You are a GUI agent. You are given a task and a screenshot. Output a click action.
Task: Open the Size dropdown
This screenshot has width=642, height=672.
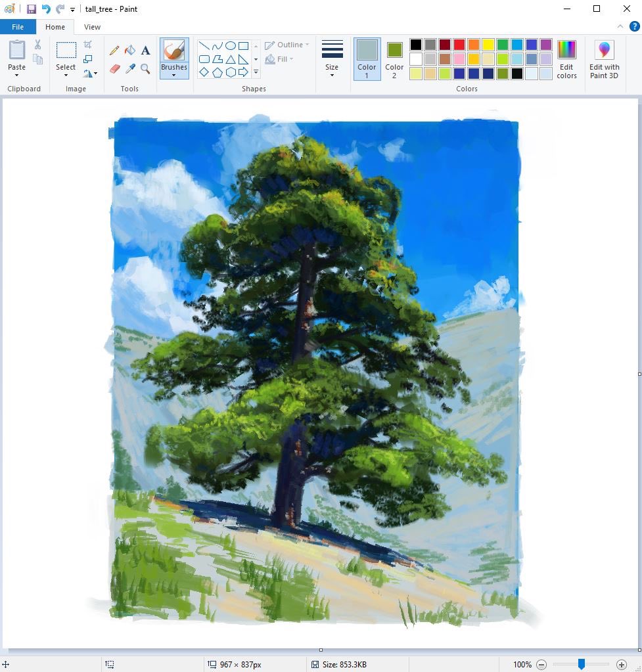332,76
